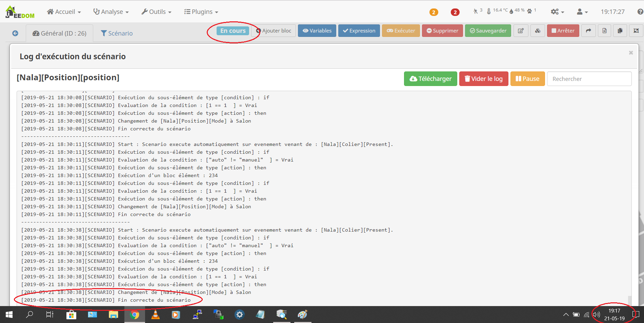
Task: Click the Sauvegarder button
Action: (488, 31)
